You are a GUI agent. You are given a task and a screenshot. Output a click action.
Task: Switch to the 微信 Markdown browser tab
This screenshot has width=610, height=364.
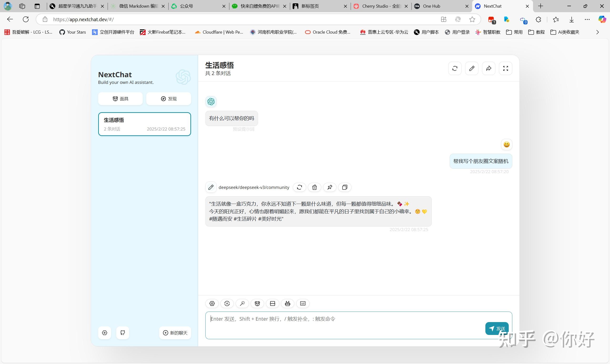[x=138, y=6]
